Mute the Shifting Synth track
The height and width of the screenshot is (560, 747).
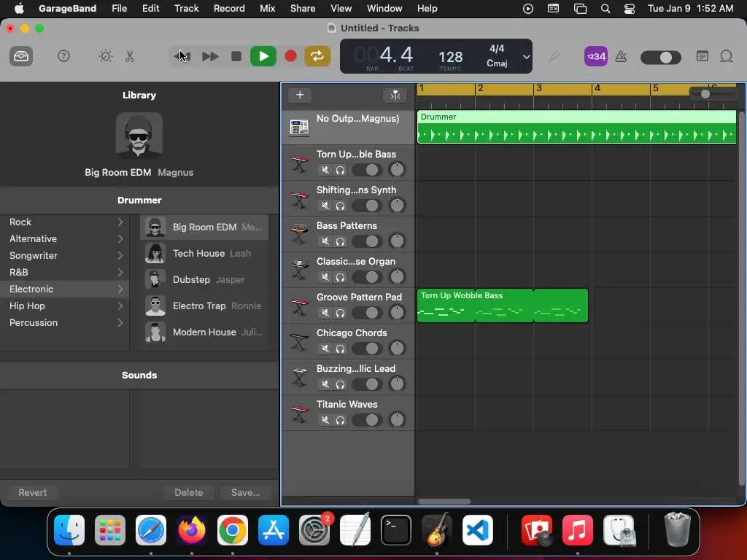click(x=325, y=205)
